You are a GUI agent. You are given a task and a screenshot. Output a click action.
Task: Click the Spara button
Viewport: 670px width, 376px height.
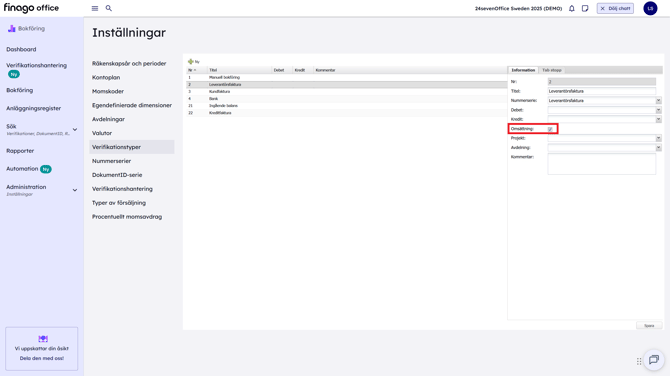(x=649, y=326)
